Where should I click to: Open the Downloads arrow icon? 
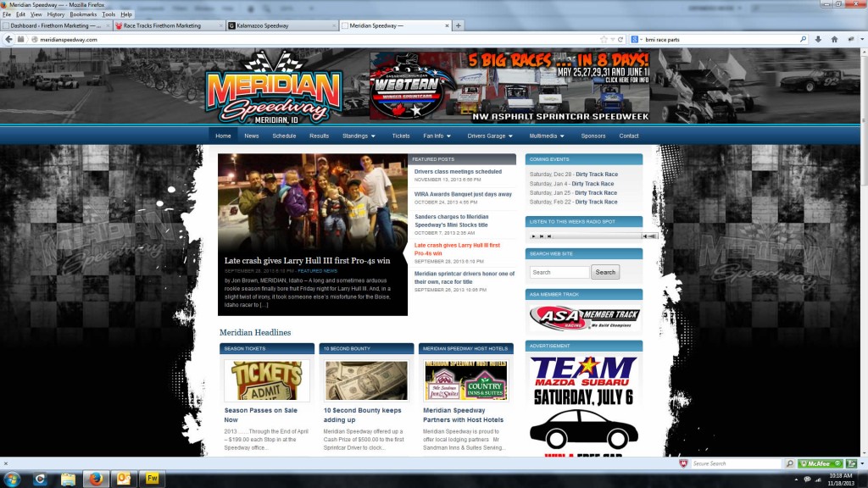tap(818, 39)
